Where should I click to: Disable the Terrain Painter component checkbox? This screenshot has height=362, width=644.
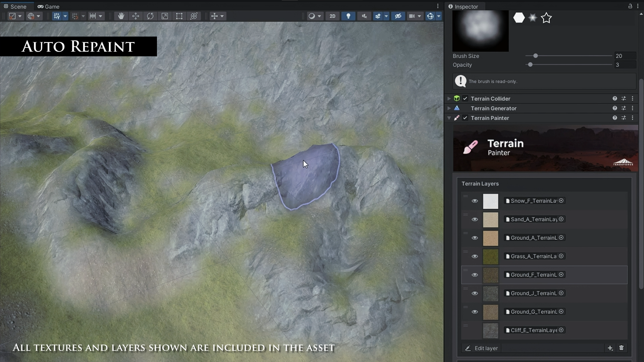pos(465,118)
